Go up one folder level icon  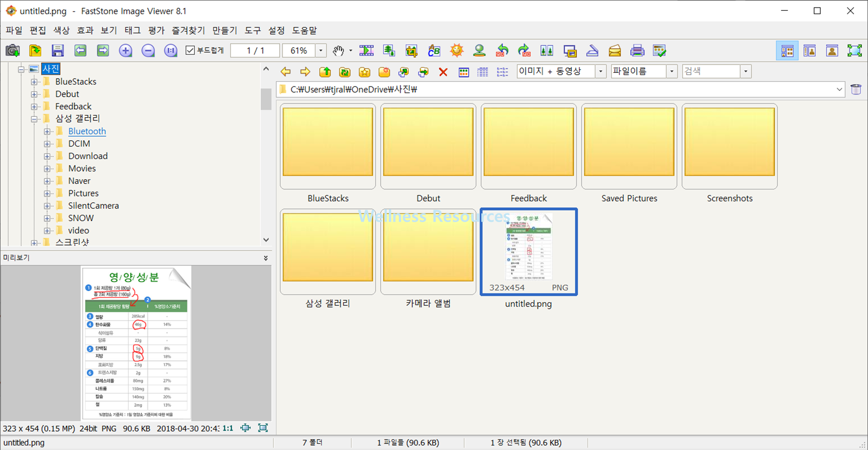[x=325, y=72]
